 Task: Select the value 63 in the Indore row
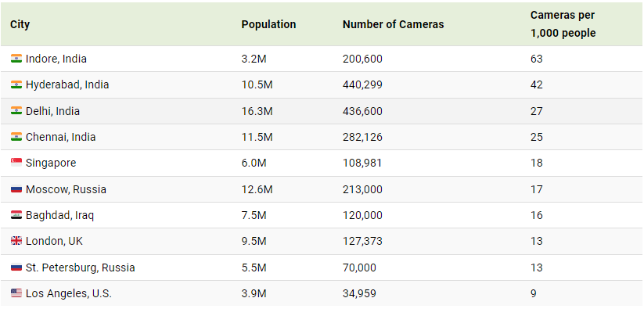click(x=536, y=59)
